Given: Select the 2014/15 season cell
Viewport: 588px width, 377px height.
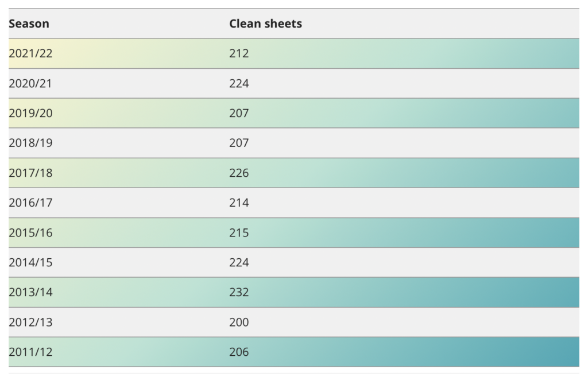Looking at the screenshot, I should click(30, 262).
